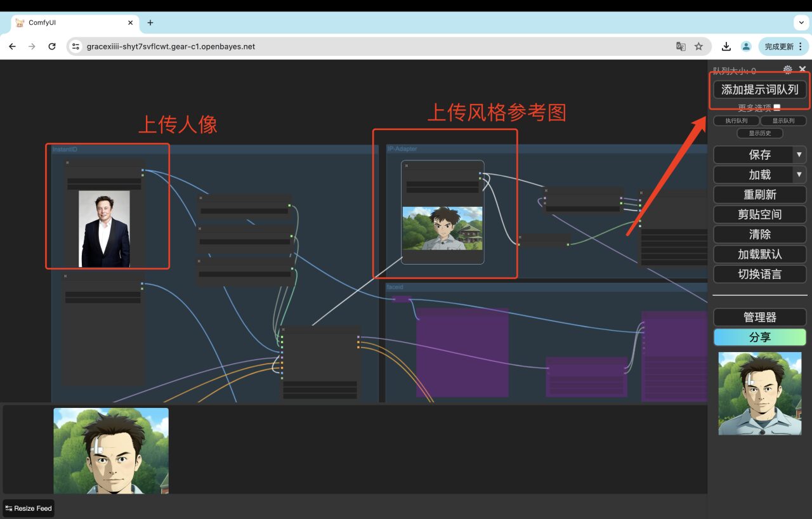Open the 管理器 manager button
The height and width of the screenshot is (519, 812).
759,317
